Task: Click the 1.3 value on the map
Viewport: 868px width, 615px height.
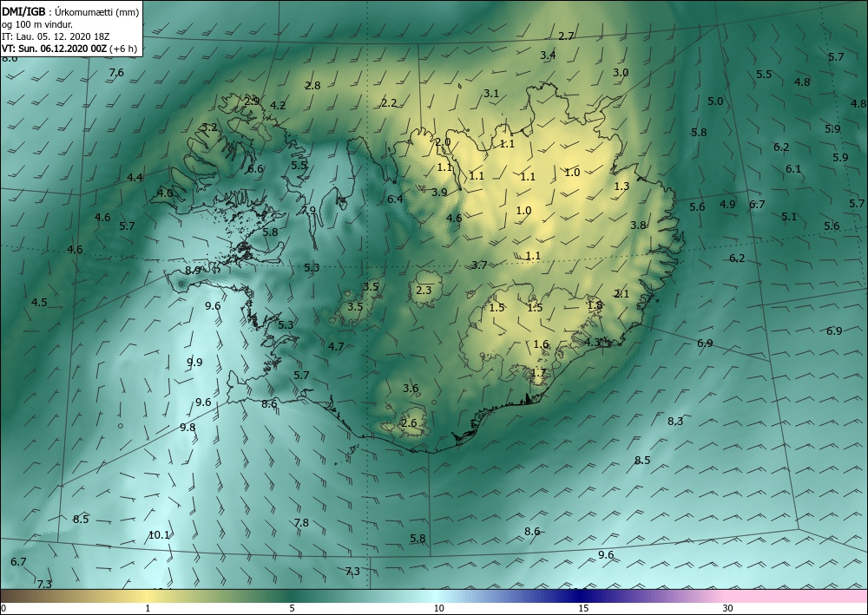Action: point(621,186)
